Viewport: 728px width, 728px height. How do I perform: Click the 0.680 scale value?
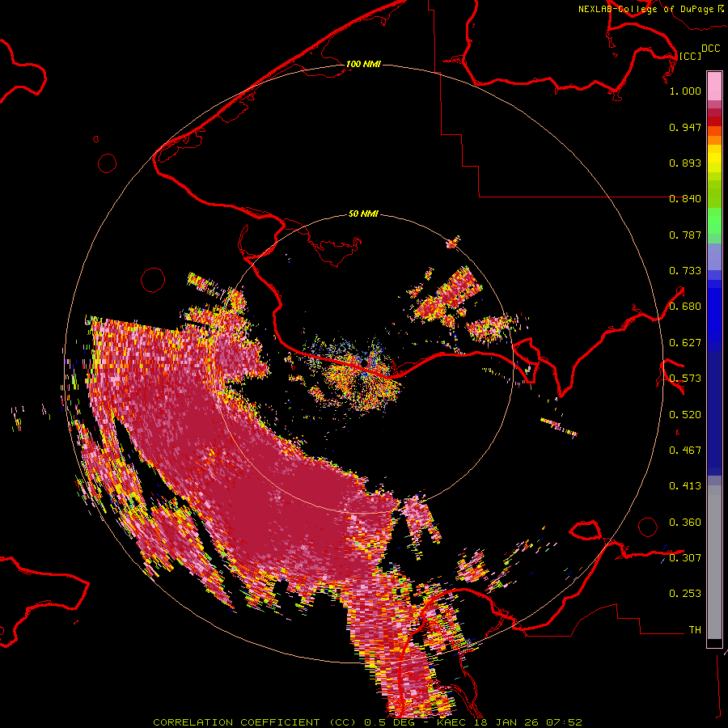685,307
